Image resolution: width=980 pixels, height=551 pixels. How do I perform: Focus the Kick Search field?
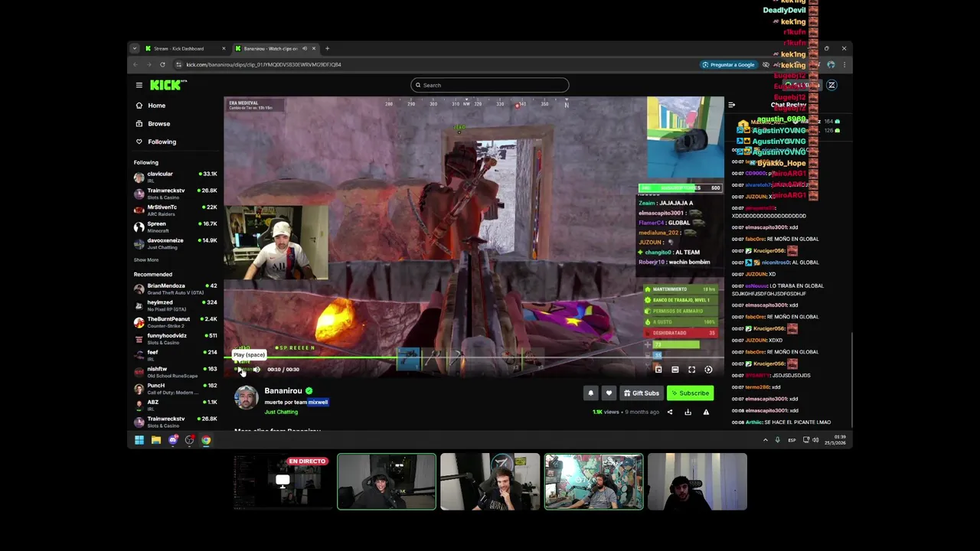coord(490,85)
